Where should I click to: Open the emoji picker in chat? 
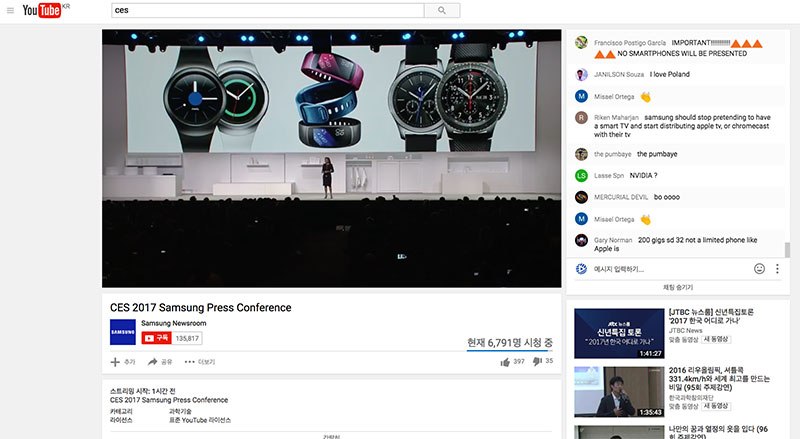759,269
